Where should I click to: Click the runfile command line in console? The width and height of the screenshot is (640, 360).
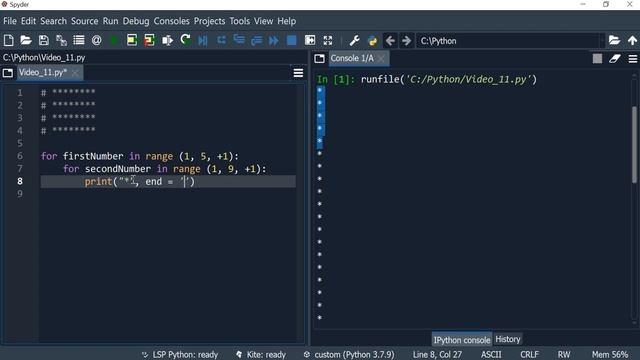[427, 79]
